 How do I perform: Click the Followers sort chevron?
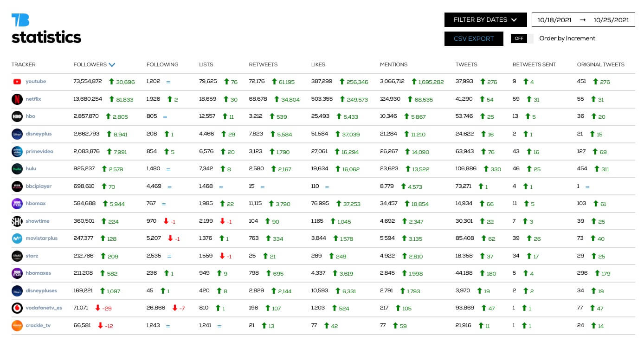(112, 65)
